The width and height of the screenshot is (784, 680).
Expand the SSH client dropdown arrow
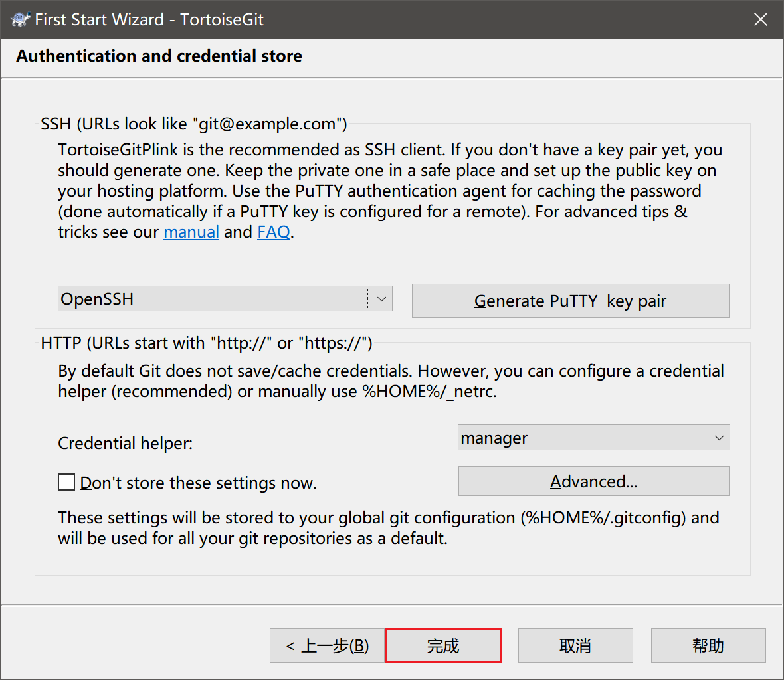tap(381, 299)
